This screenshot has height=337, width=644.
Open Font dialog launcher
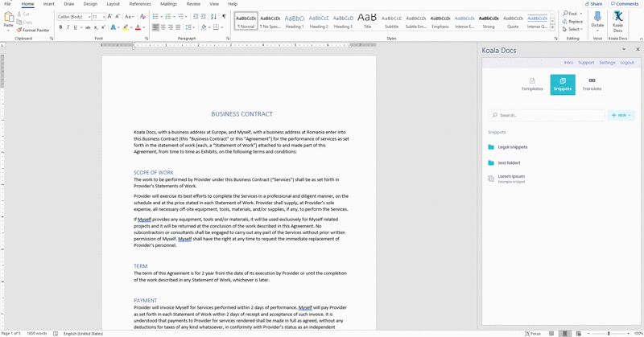point(147,39)
